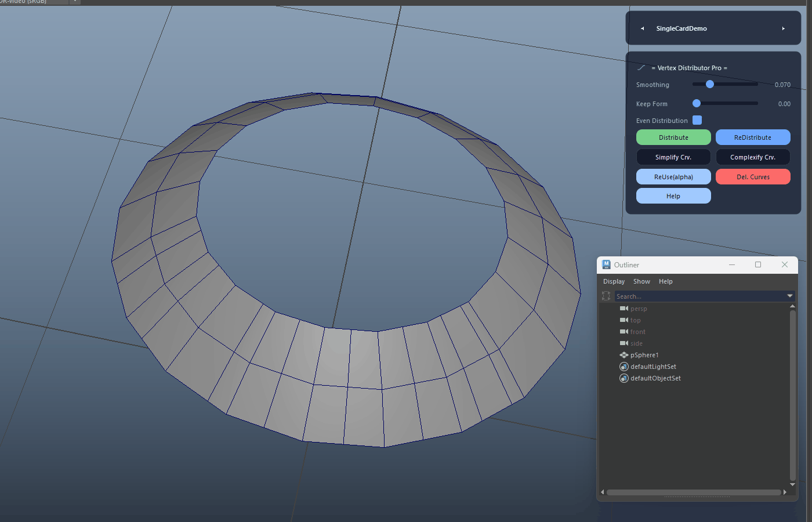Click the ReDistribute button
The image size is (812, 522).
(x=753, y=137)
